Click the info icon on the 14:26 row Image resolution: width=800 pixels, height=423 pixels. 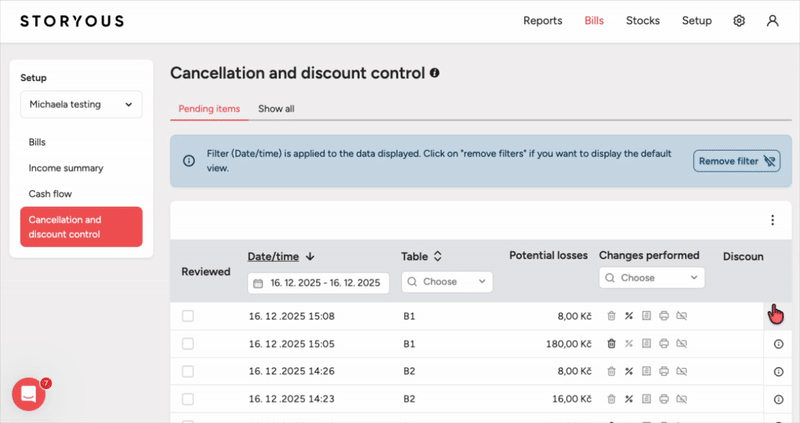[x=779, y=371]
